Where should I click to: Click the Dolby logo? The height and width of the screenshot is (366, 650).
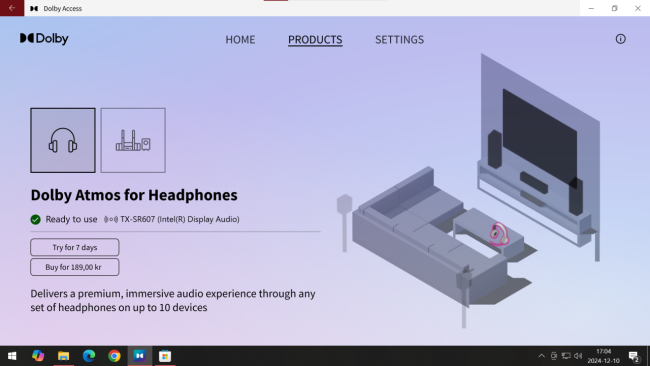point(44,39)
